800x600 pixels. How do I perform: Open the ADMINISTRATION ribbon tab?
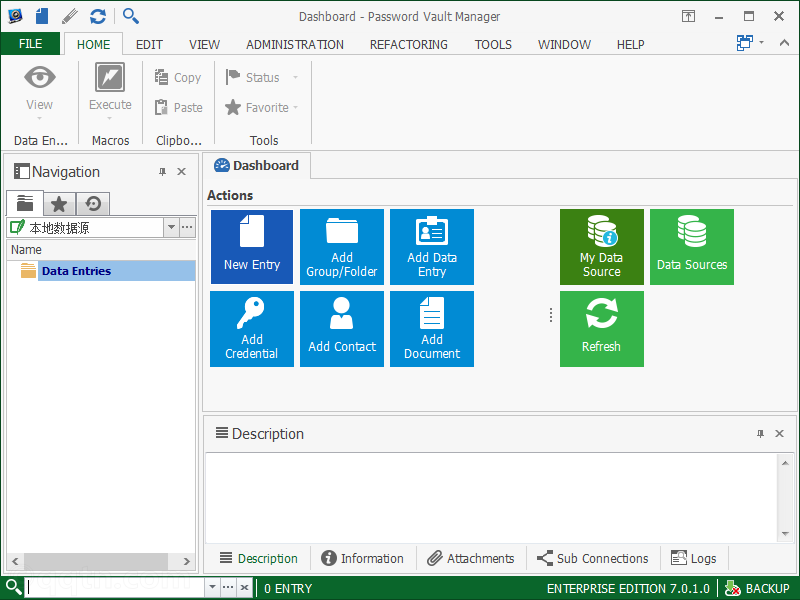295,45
